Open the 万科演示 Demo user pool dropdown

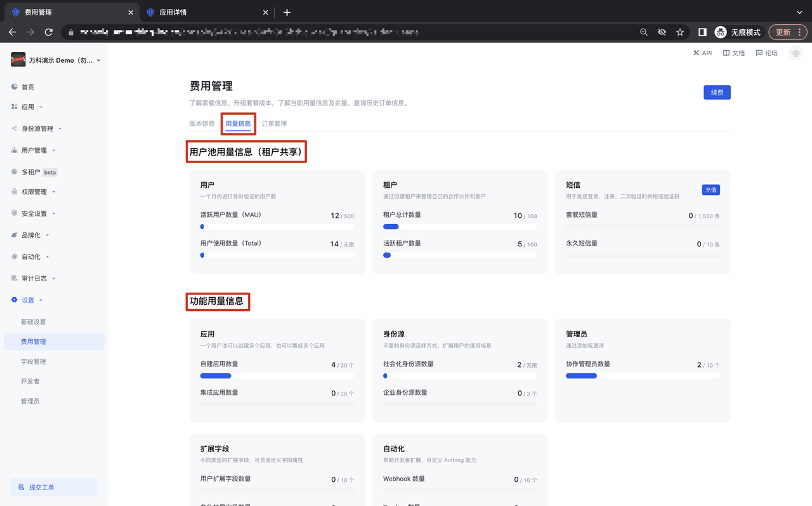point(56,60)
